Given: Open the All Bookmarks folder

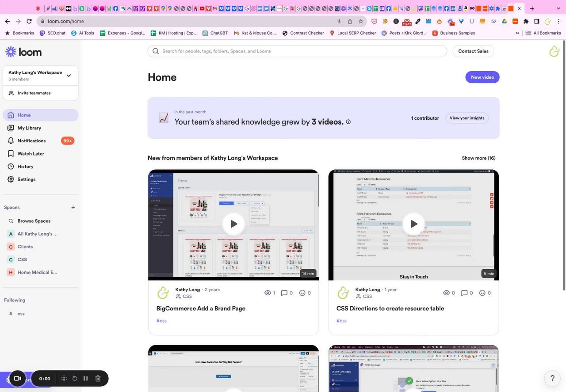Looking at the screenshot, I should pyautogui.click(x=543, y=33).
